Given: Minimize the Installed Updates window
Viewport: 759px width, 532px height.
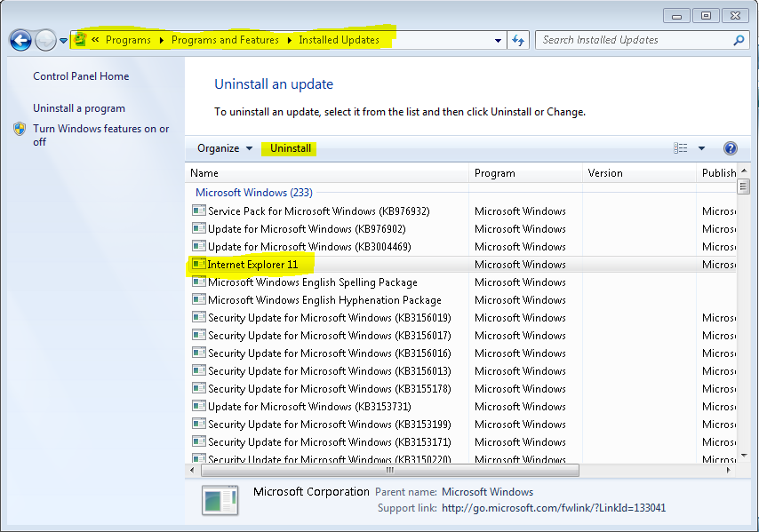Looking at the screenshot, I should (676, 16).
